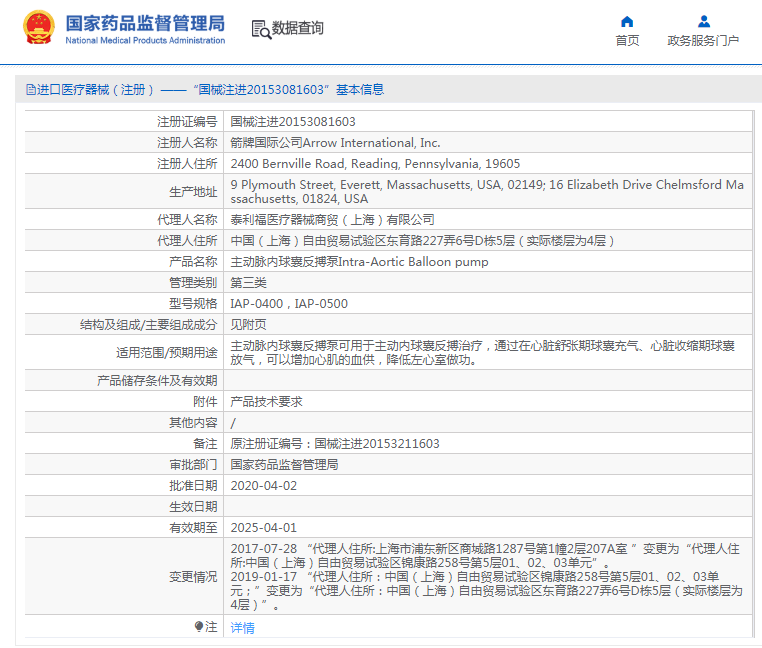Select change record dated 2019-01-17

[486, 591]
